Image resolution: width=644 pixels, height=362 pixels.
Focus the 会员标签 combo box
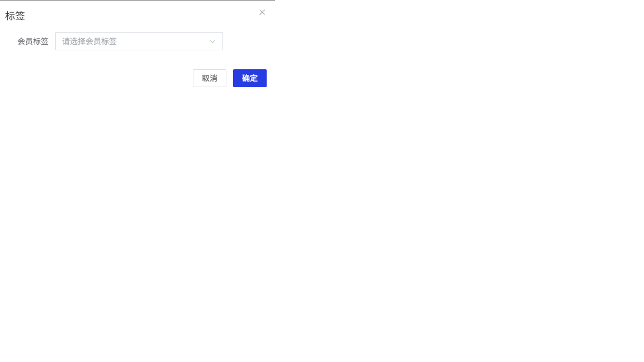tap(139, 41)
